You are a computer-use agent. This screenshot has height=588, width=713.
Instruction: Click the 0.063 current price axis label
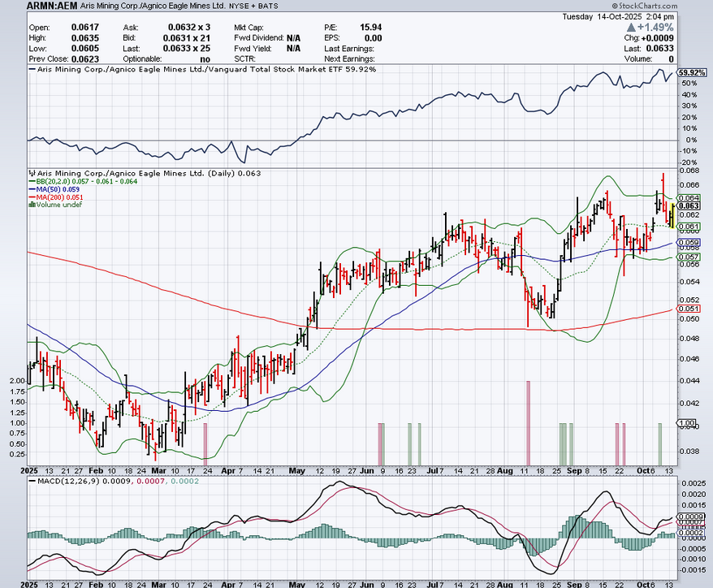689,206
